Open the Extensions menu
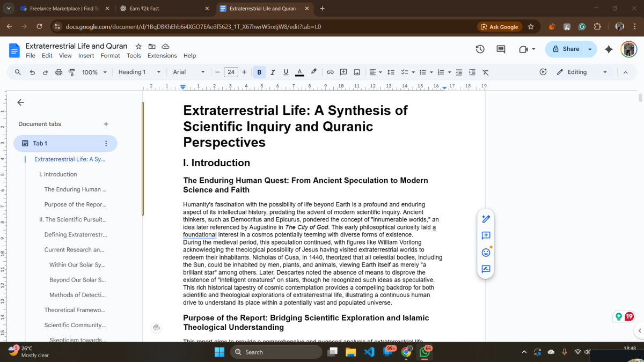The width and height of the screenshot is (644, 362). point(162,56)
